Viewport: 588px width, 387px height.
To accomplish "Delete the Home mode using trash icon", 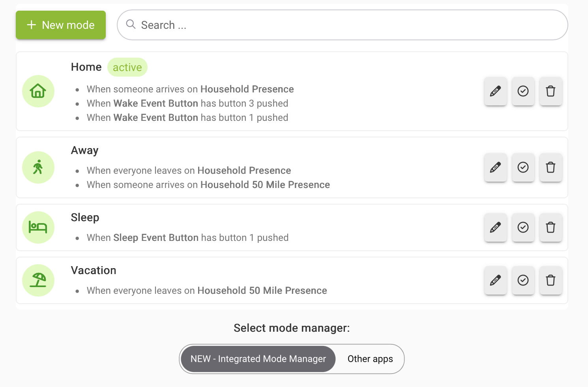I will (x=551, y=91).
